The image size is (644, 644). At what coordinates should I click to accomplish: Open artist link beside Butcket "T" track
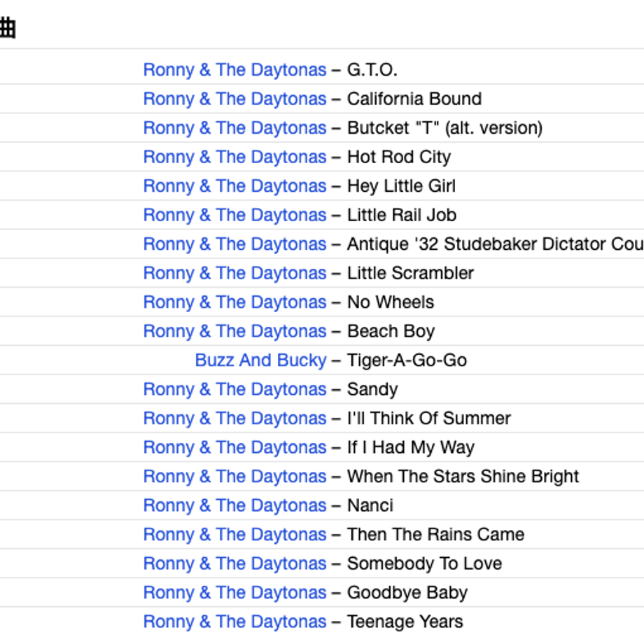tap(234, 128)
